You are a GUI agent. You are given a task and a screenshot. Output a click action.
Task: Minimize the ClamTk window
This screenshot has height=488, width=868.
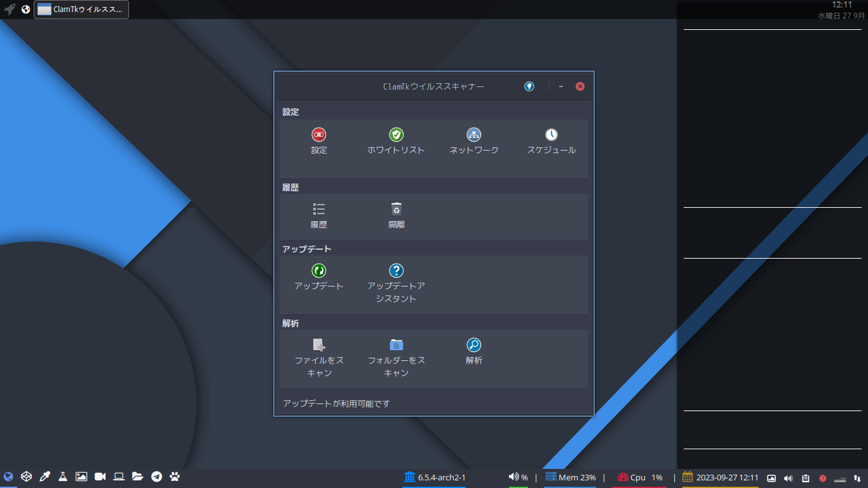(561, 86)
